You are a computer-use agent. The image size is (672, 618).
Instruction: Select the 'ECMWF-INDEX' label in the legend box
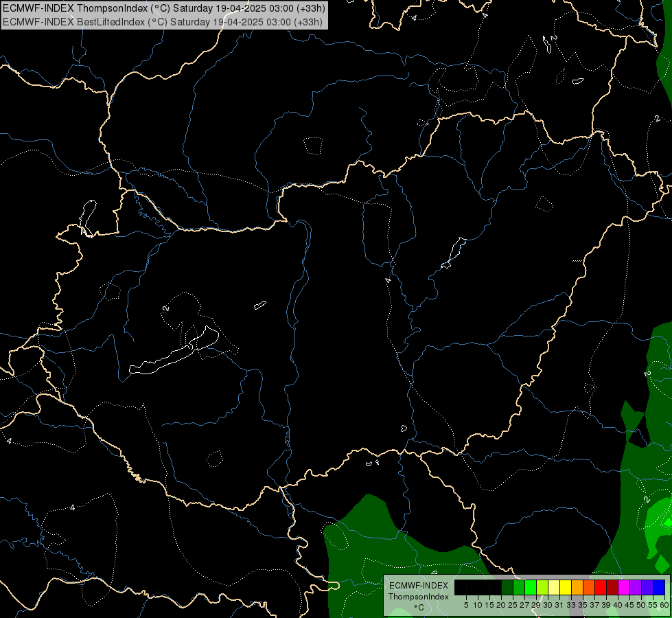(x=418, y=586)
